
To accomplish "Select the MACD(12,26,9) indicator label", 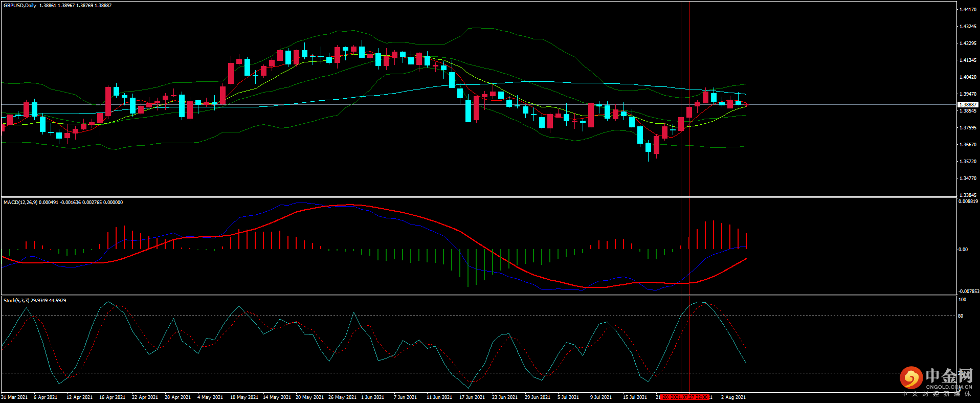I will coord(20,203).
